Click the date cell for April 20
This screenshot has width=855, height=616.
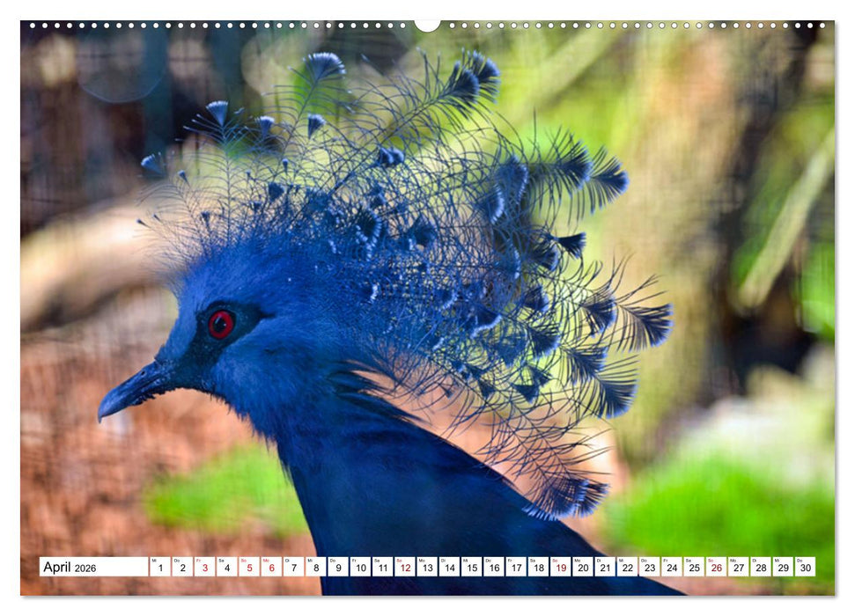[583, 567]
